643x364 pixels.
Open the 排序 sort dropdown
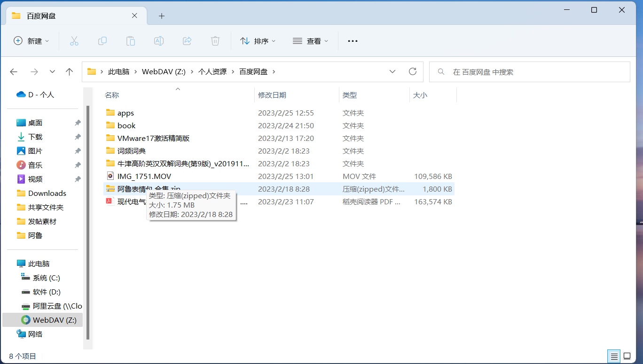[x=258, y=41]
